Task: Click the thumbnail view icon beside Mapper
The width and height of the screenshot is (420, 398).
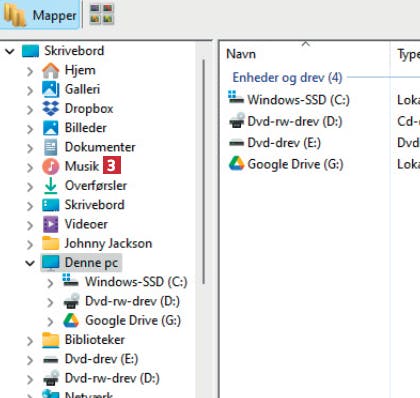Action: tap(102, 14)
